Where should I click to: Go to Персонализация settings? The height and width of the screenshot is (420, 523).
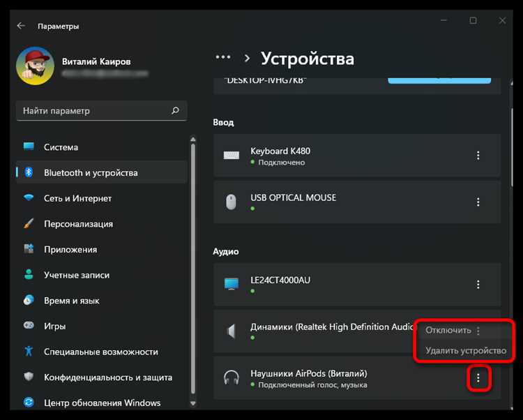click(x=101, y=224)
